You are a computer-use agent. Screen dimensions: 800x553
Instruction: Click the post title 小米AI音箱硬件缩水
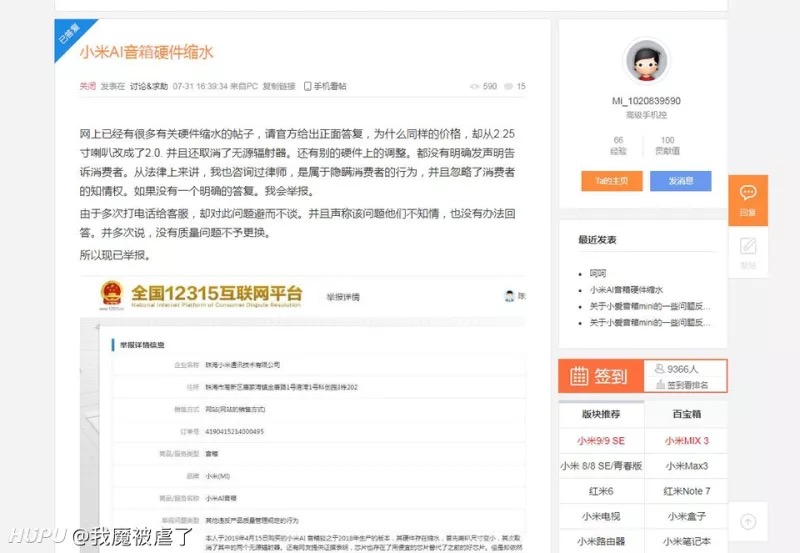click(146, 52)
